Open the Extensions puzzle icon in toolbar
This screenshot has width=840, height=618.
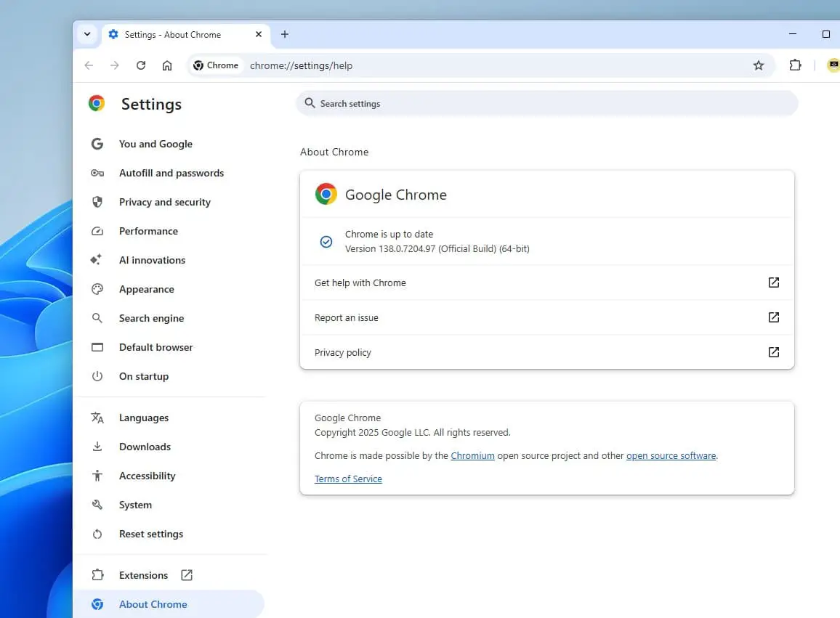pos(796,65)
